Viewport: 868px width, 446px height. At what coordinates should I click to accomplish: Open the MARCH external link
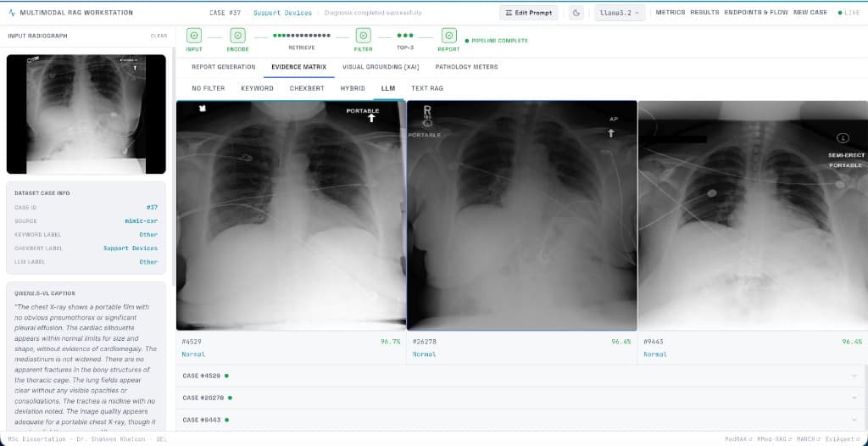coord(808,439)
